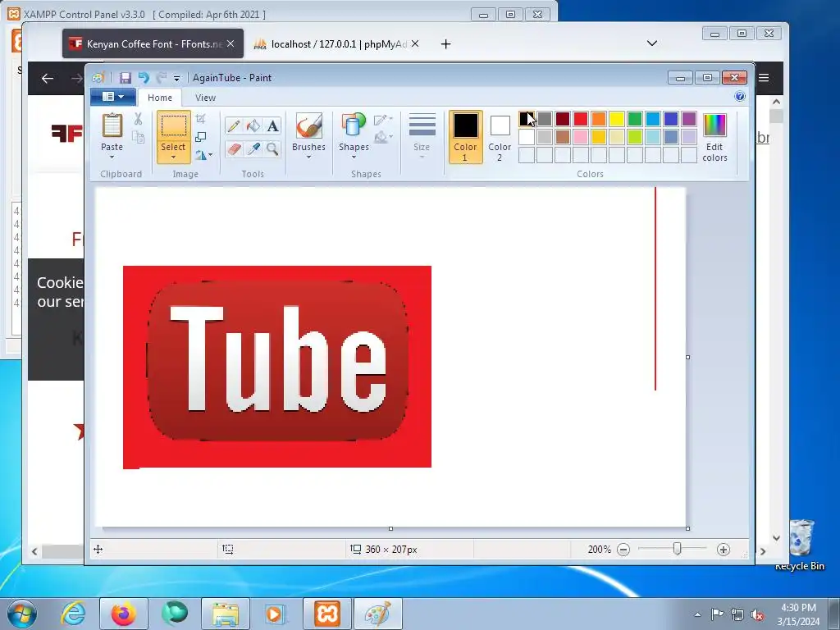Expand the Select dropdown arrow
Screen dimensions: 840x630
(x=174, y=157)
